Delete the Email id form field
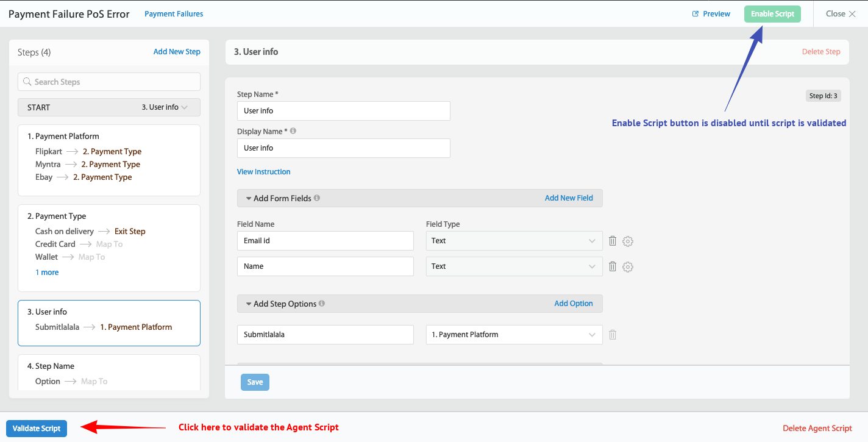Screen dimensions: 868x442 coord(612,241)
